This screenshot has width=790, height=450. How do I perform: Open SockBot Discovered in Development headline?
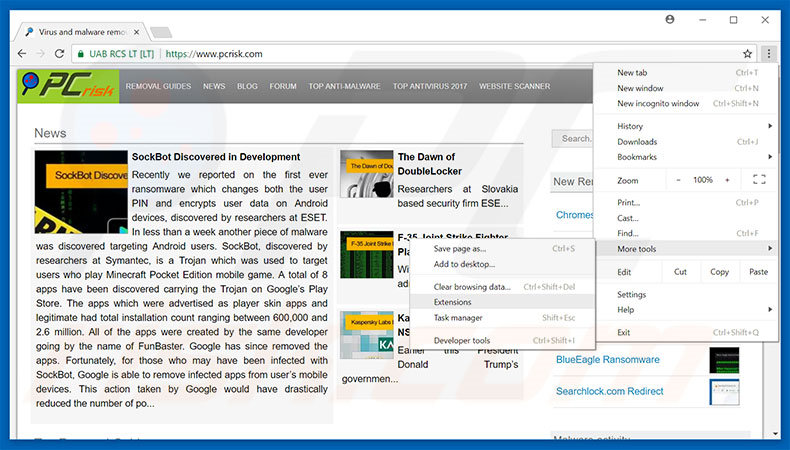click(216, 157)
